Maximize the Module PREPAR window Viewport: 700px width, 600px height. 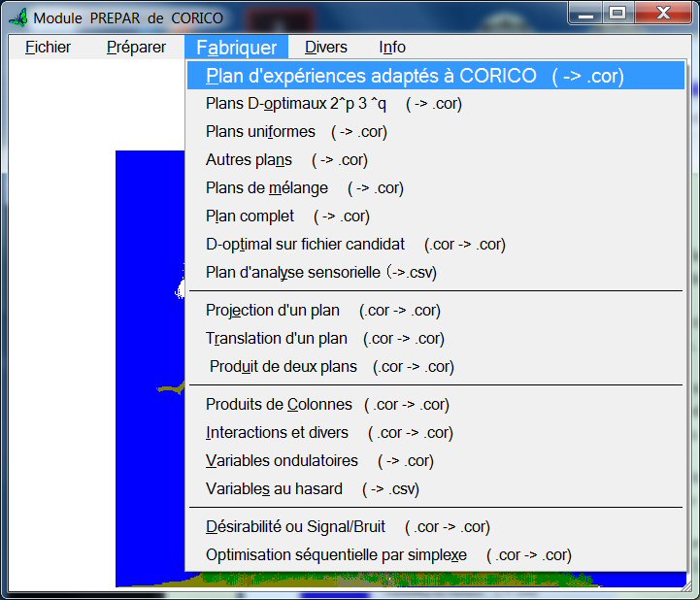coord(618,14)
